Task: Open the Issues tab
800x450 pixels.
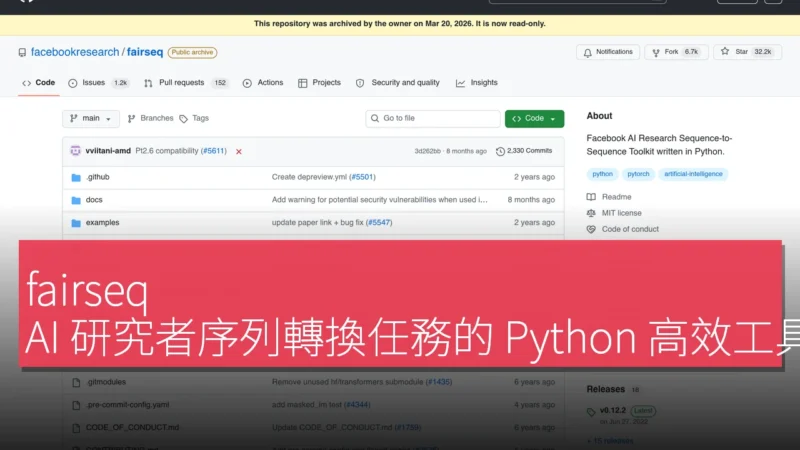Action: pyautogui.click(x=98, y=83)
